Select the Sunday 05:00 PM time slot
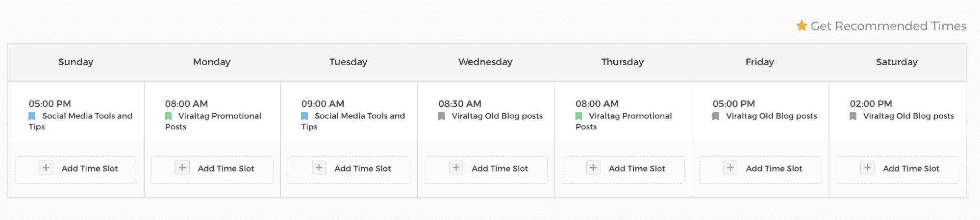This screenshot has height=220, width=980. 76,115
